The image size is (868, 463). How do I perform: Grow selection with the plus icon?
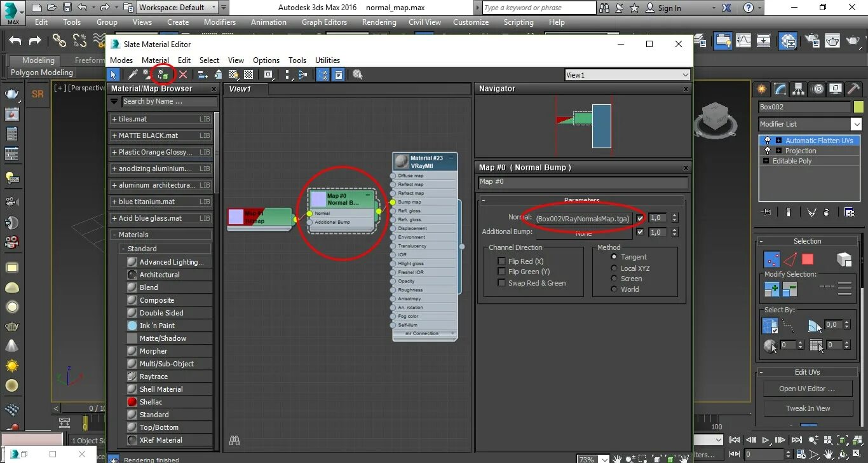771,290
